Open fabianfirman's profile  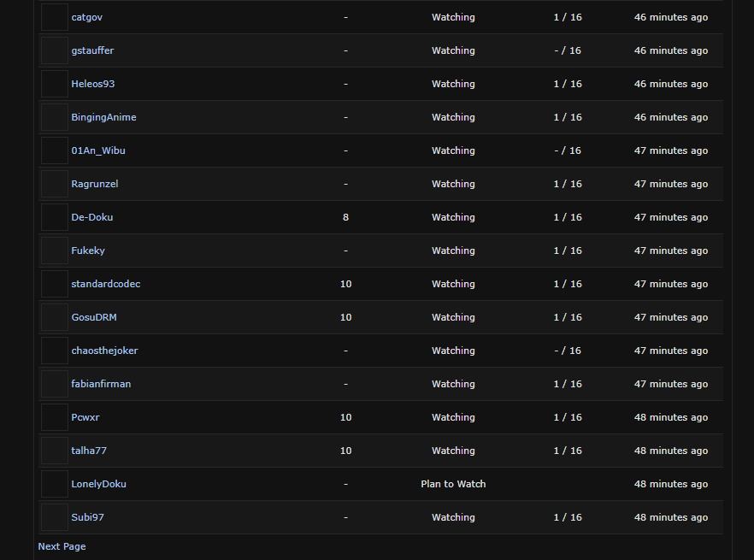pyautogui.click(x=101, y=384)
